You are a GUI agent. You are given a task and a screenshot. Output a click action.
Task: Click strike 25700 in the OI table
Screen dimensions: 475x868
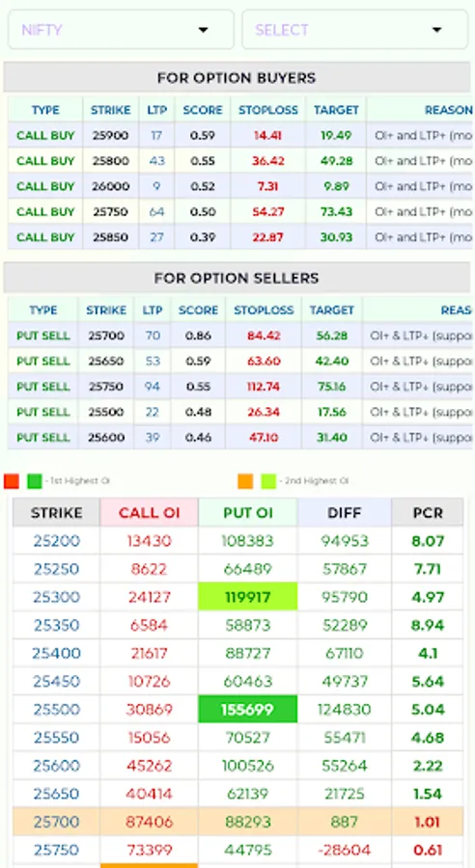57,822
